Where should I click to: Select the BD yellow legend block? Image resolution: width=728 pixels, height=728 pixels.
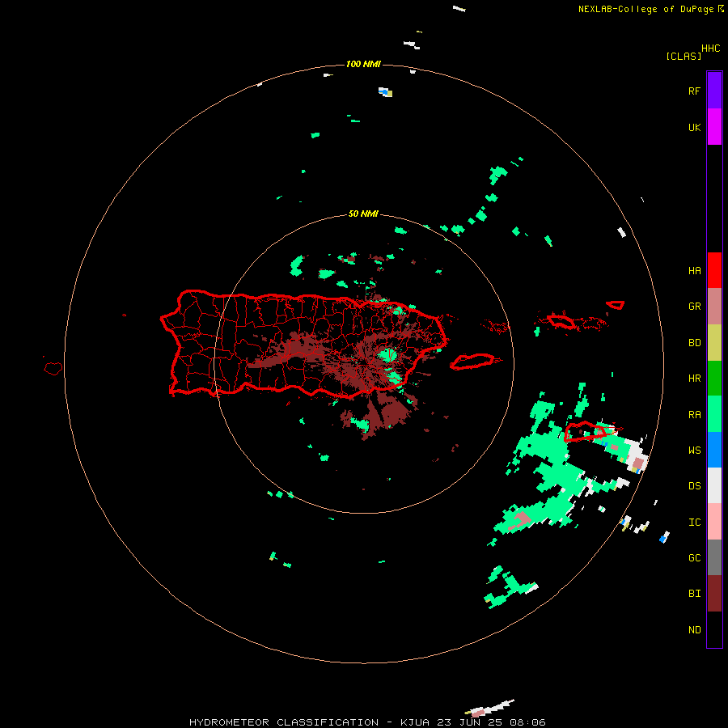[714, 343]
